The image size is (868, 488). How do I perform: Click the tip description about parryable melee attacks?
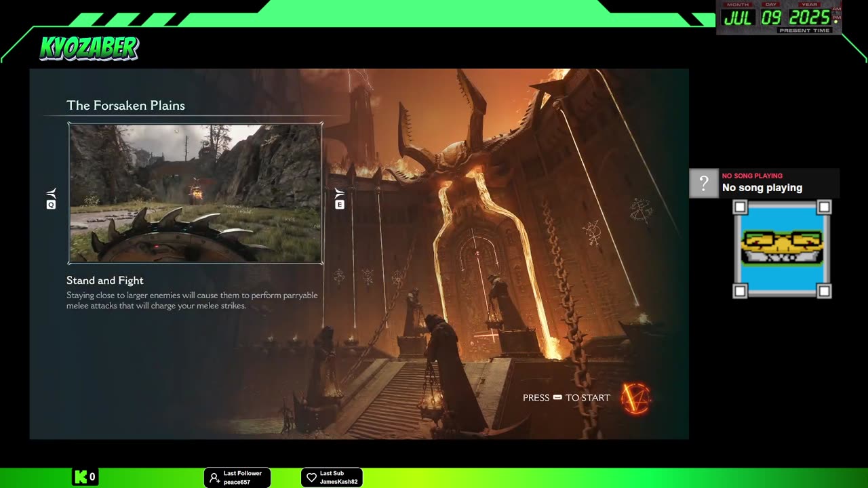[192, 300]
